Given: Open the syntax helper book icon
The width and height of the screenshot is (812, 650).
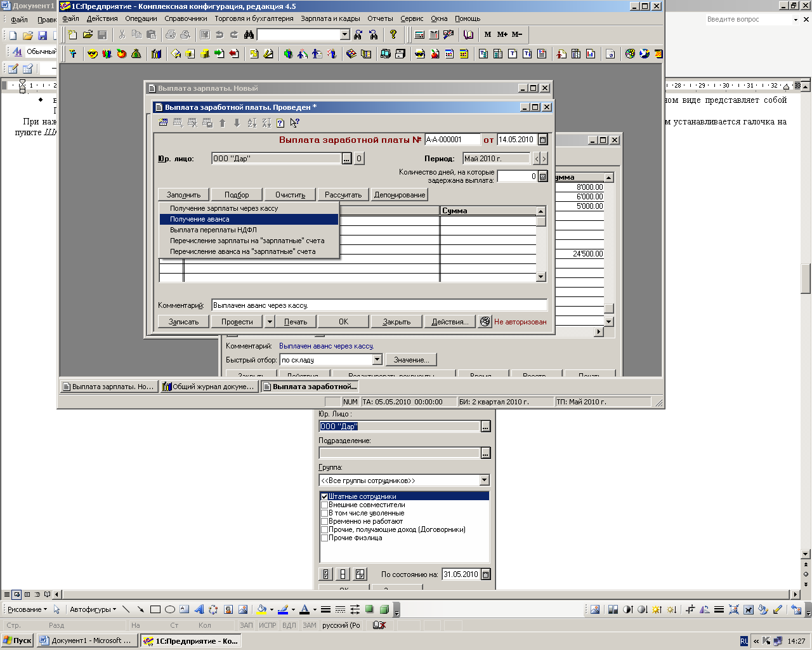Looking at the screenshot, I should 469,34.
